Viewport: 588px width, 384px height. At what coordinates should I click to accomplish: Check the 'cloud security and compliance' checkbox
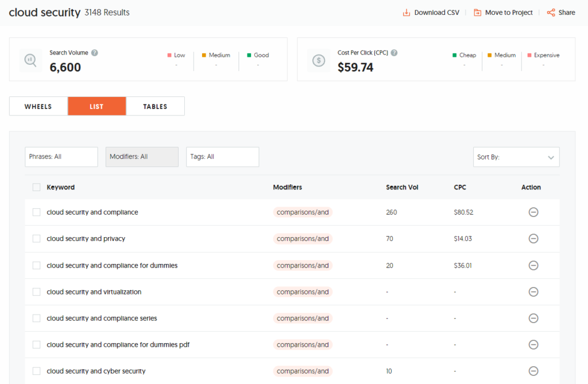click(x=36, y=212)
